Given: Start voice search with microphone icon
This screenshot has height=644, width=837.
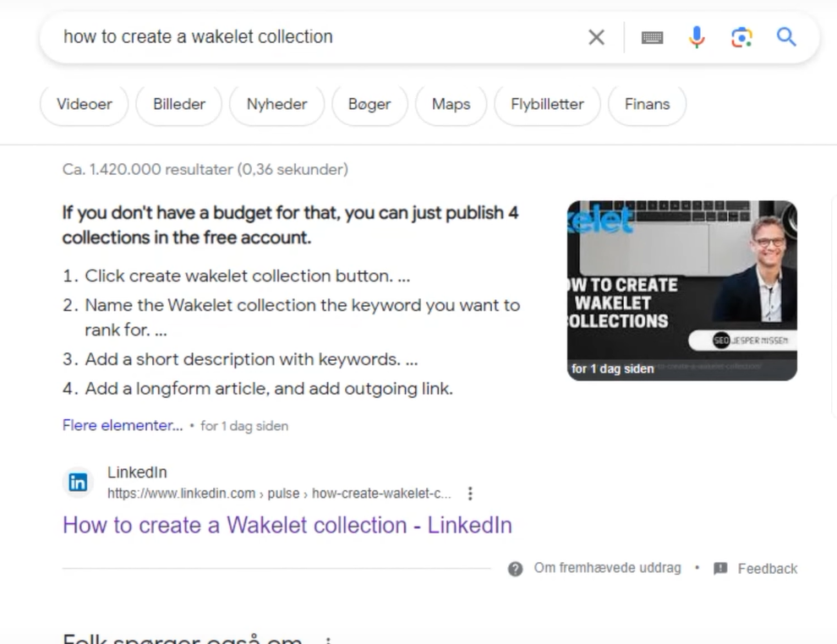Looking at the screenshot, I should click(x=697, y=37).
